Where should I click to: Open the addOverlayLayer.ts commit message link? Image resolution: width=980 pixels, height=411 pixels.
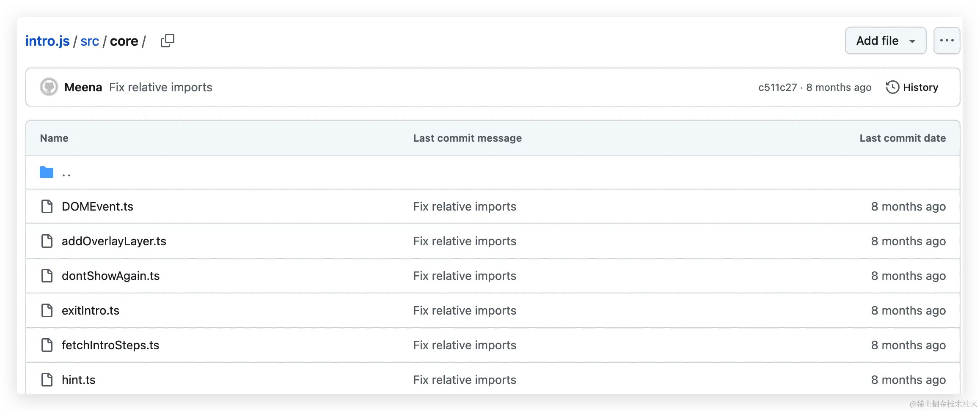(x=465, y=241)
